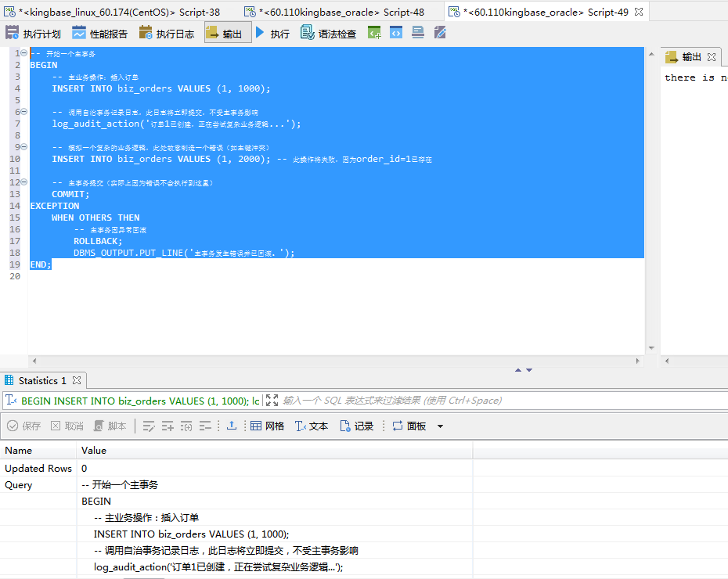Viewport: 728px width, 579px height.
Task: Close the Statistics 1 results tab
Action: click(x=76, y=381)
